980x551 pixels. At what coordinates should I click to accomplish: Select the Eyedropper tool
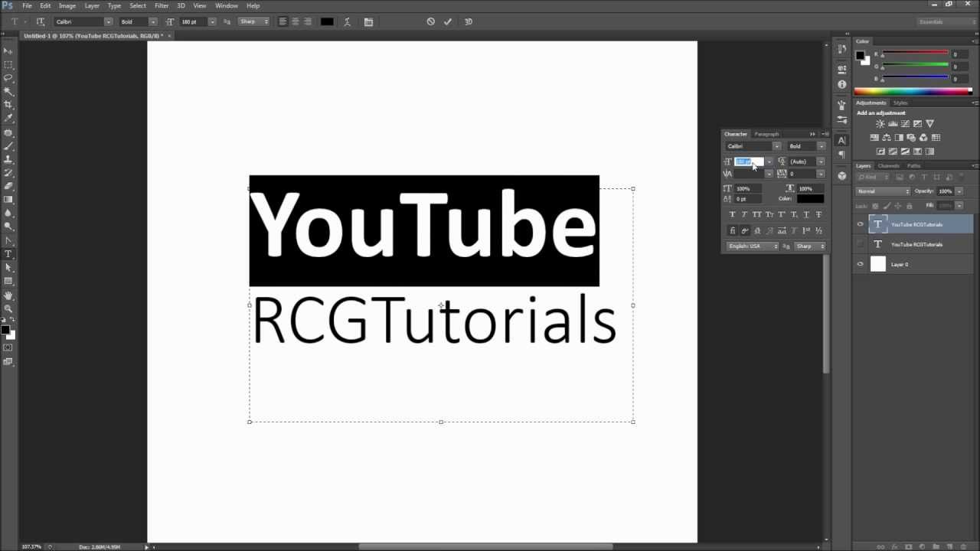coord(8,119)
